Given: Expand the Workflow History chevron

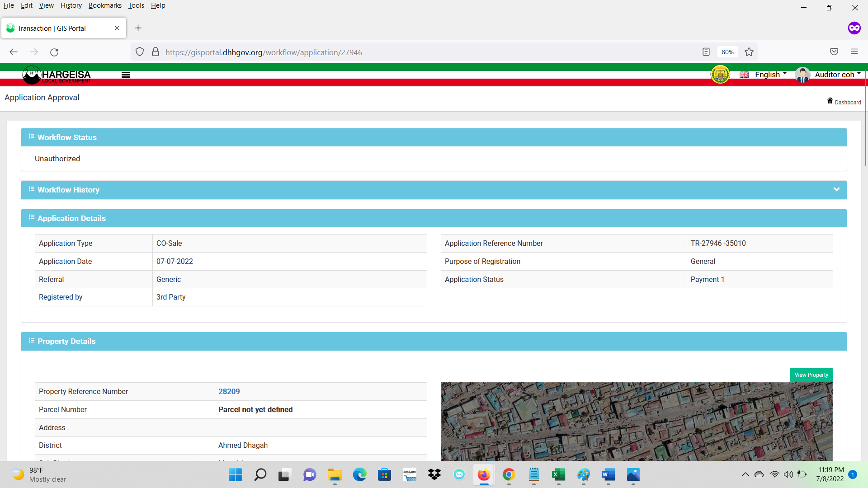Looking at the screenshot, I should [836, 190].
